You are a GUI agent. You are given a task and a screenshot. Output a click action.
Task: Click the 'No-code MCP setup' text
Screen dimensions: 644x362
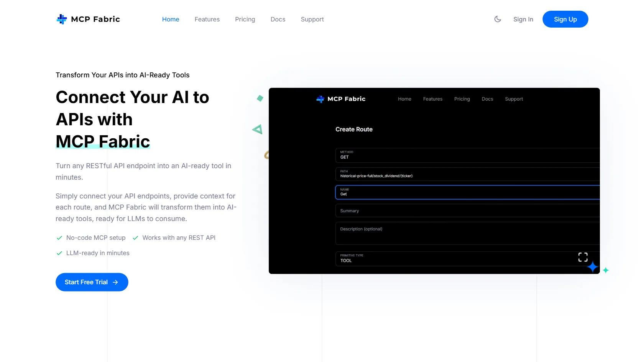point(96,238)
